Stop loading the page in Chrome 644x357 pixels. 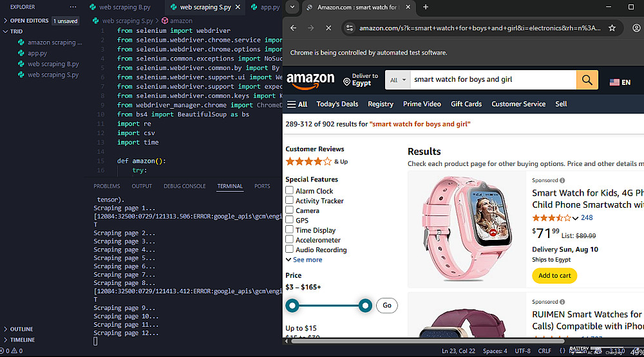click(x=328, y=28)
